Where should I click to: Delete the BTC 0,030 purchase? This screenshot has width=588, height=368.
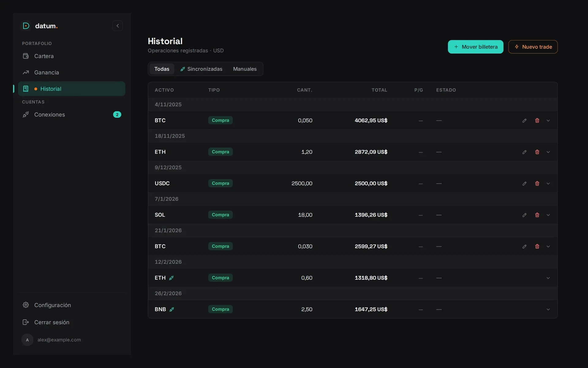(x=537, y=247)
